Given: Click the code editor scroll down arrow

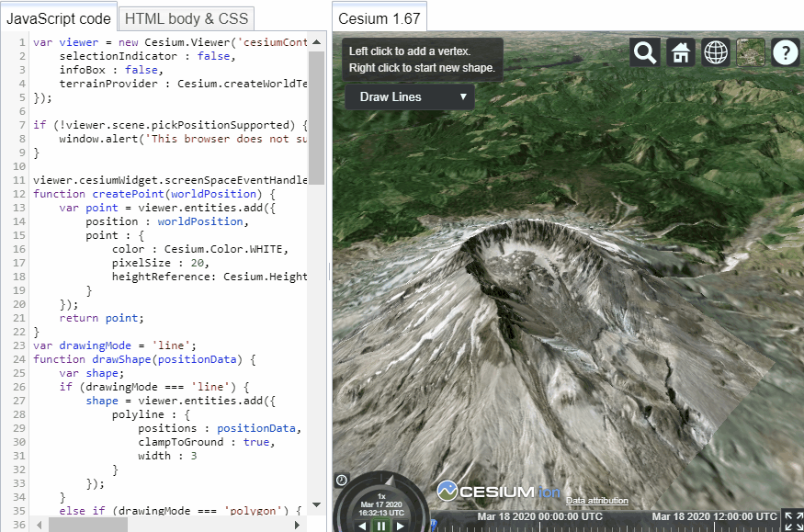Looking at the screenshot, I should point(316,504).
